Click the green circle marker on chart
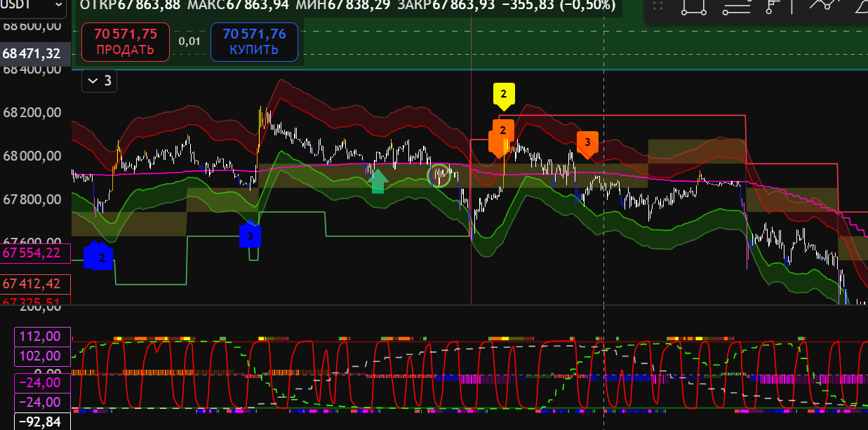 (x=440, y=175)
